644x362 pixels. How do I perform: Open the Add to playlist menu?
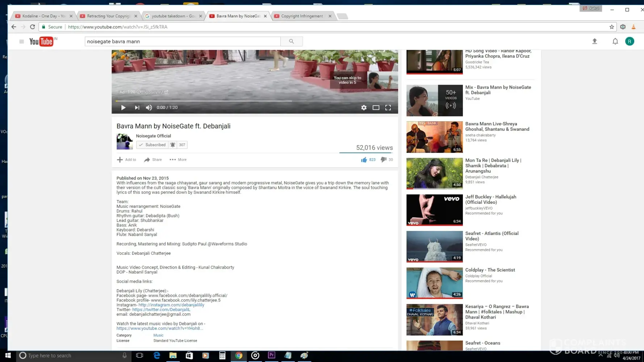click(126, 160)
